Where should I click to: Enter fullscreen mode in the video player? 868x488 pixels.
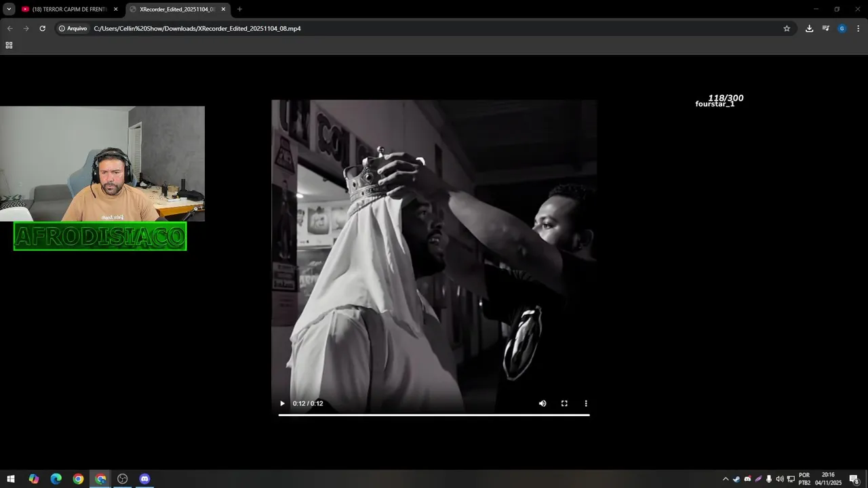564,403
